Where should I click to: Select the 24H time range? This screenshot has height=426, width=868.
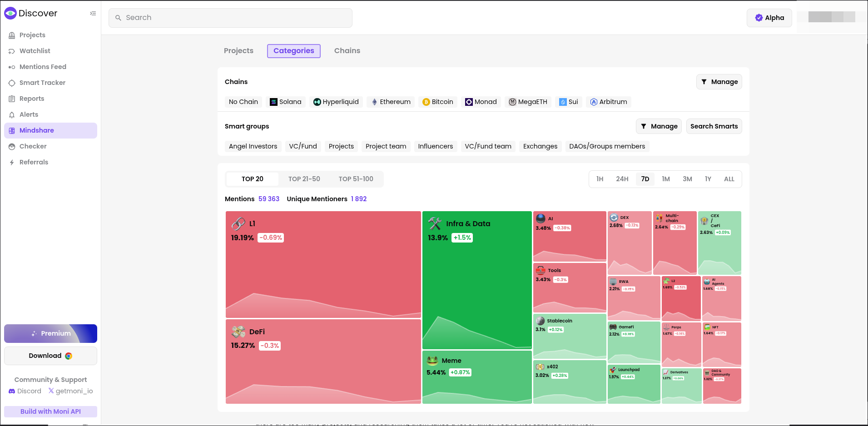pyautogui.click(x=622, y=179)
